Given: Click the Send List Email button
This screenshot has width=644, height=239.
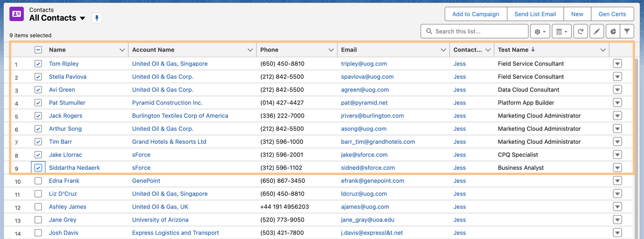Looking at the screenshot, I should [535, 14].
